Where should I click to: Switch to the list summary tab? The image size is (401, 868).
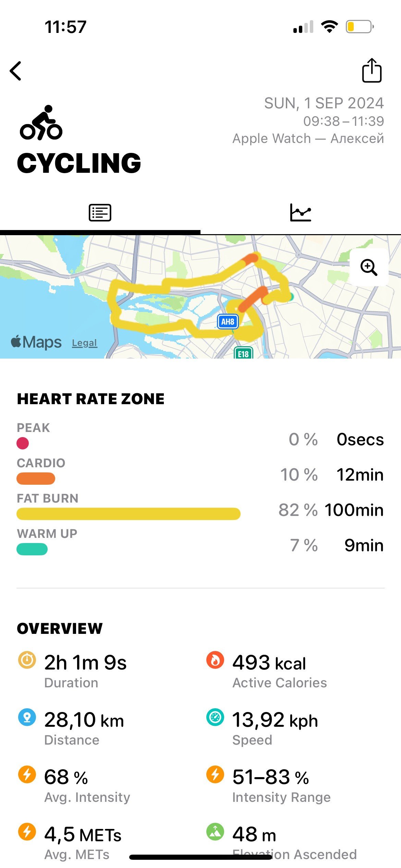click(x=100, y=213)
